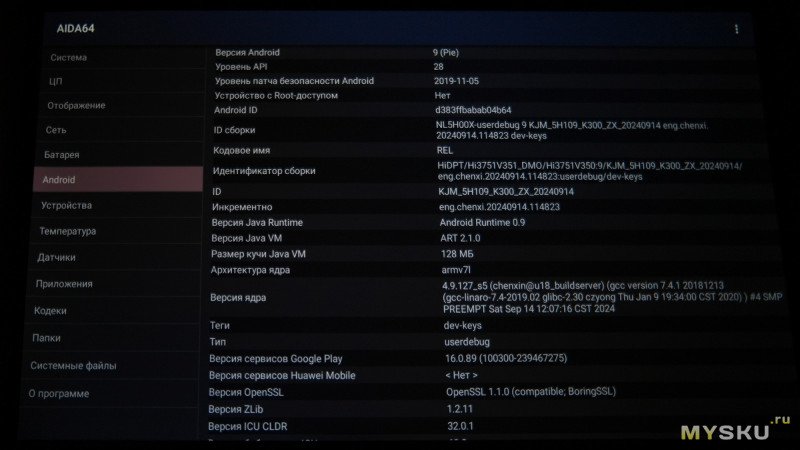Click the ICU CLDR value 32.0.1

pos(460,426)
